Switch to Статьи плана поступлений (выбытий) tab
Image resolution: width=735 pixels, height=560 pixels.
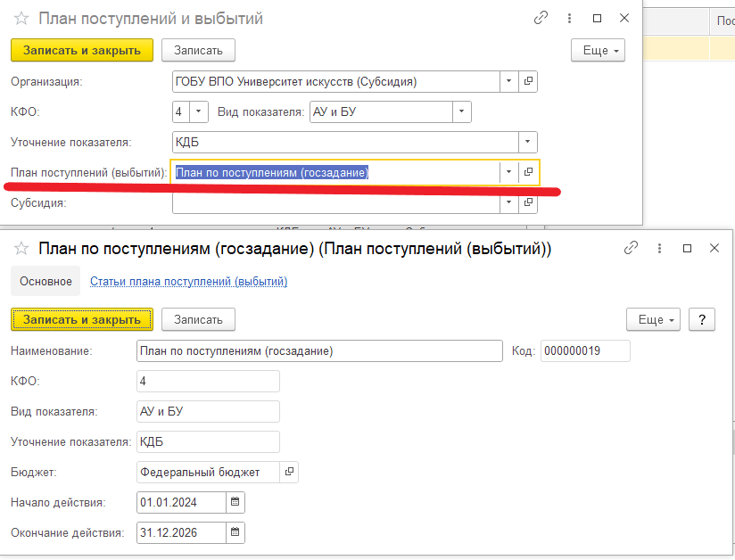[188, 282]
